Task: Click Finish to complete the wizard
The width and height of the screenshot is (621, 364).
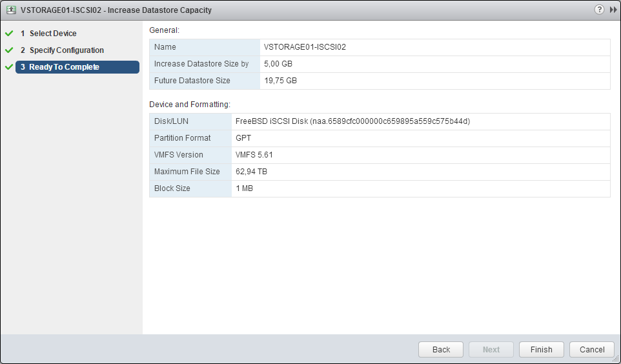Action: pos(541,349)
